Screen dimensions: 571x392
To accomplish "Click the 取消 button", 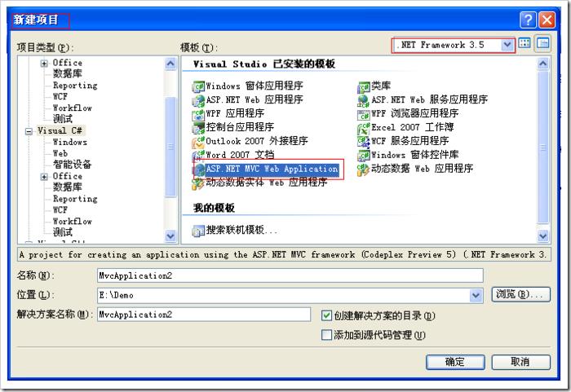I will [x=520, y=362].
